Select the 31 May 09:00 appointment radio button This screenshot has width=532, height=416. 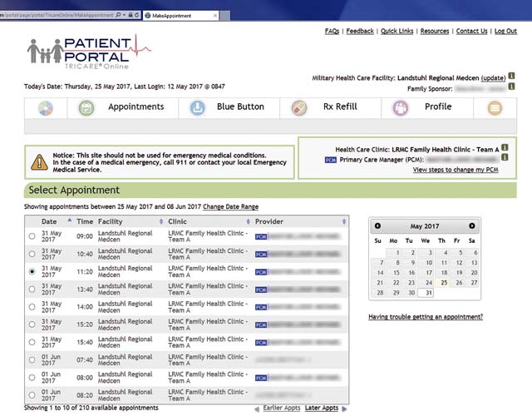point(32,237)
